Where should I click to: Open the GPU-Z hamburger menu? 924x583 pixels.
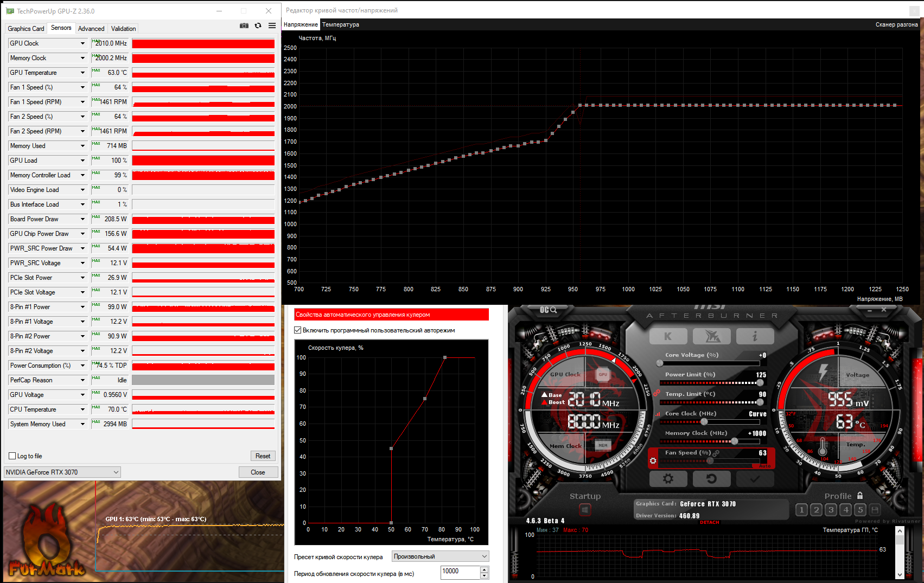point(272,25)
